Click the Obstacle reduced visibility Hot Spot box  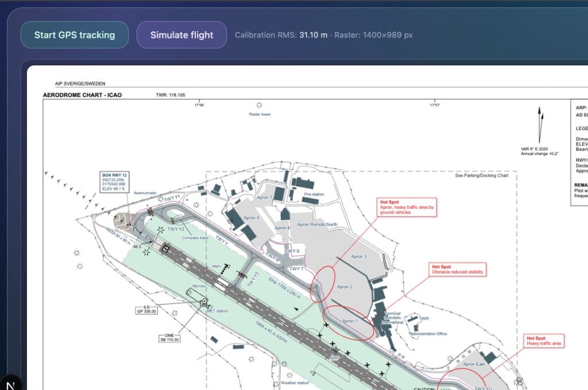pos(458,270)
